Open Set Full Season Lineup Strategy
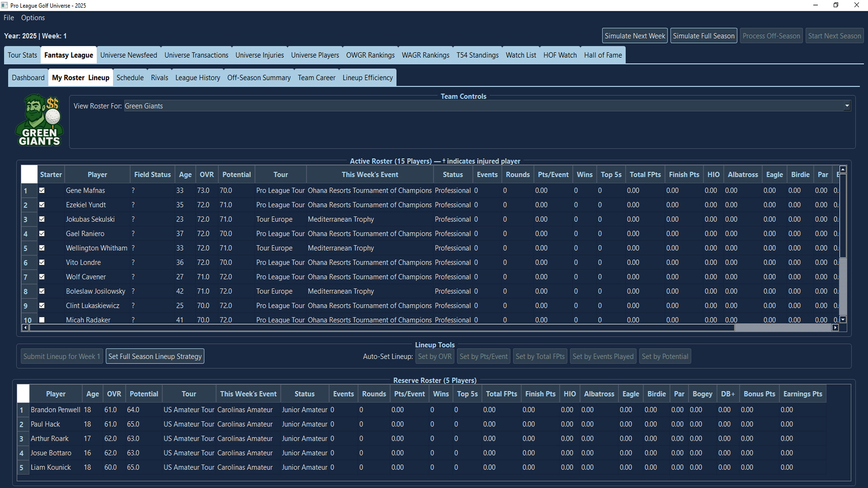Screen dimensions: 868x488 [x=155, y=356]
